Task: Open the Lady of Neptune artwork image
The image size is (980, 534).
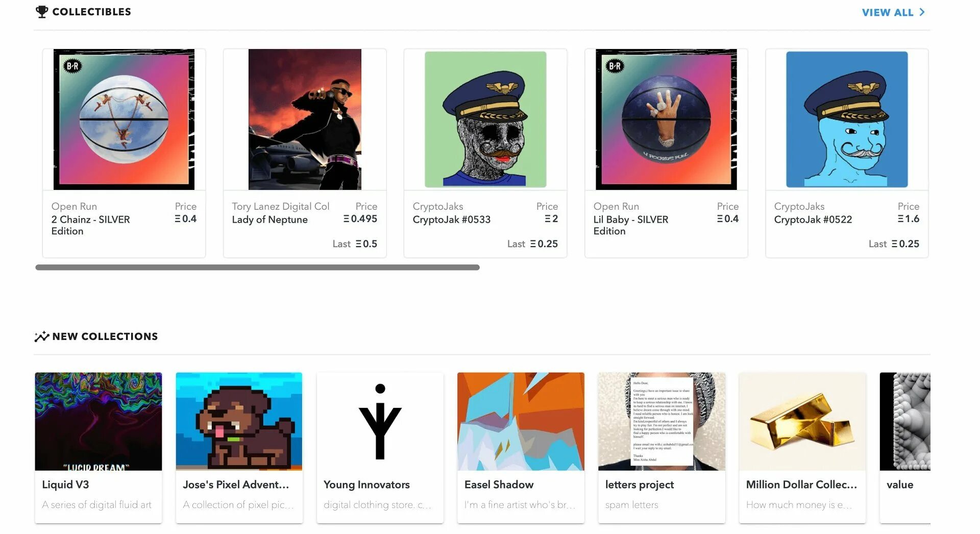Action: [305, 119]
